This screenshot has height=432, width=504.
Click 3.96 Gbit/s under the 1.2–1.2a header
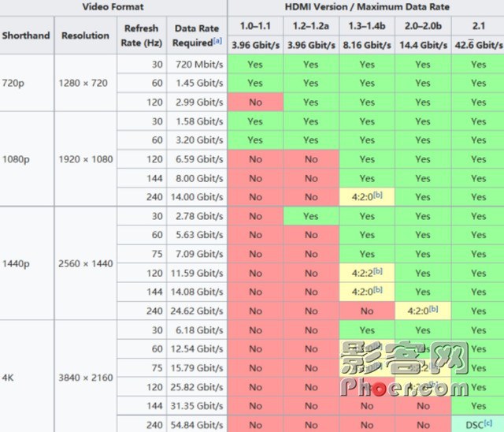tap(311, 45)
